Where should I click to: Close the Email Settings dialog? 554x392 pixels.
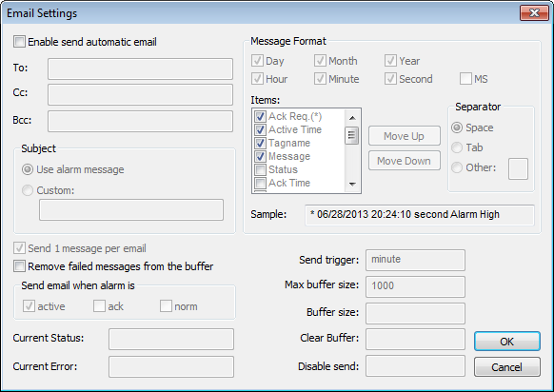click(535, 13)
